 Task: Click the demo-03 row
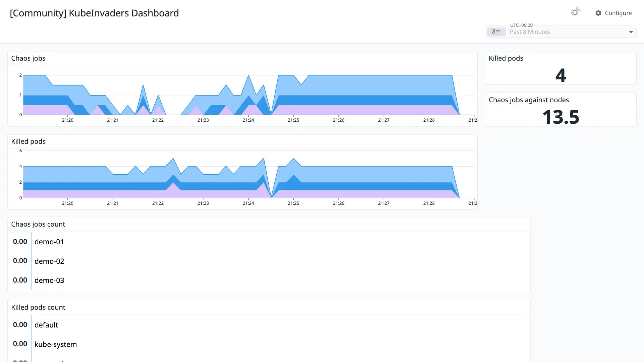(x=269, y=280)
